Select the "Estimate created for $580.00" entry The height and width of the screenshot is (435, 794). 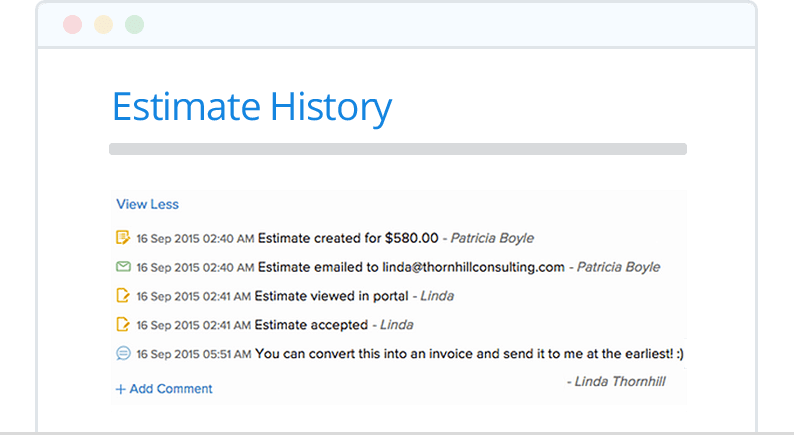coord(348,238)
